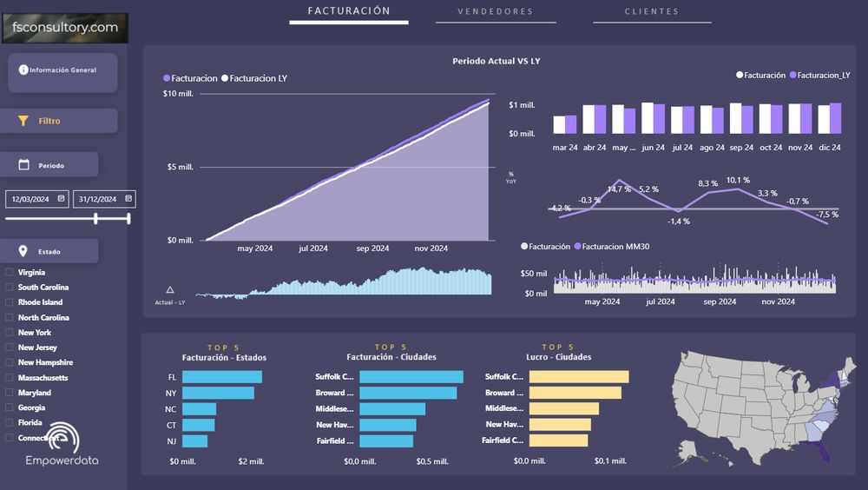Check the North Carolina checkbox
868x490 pixels.
point(9,318)
